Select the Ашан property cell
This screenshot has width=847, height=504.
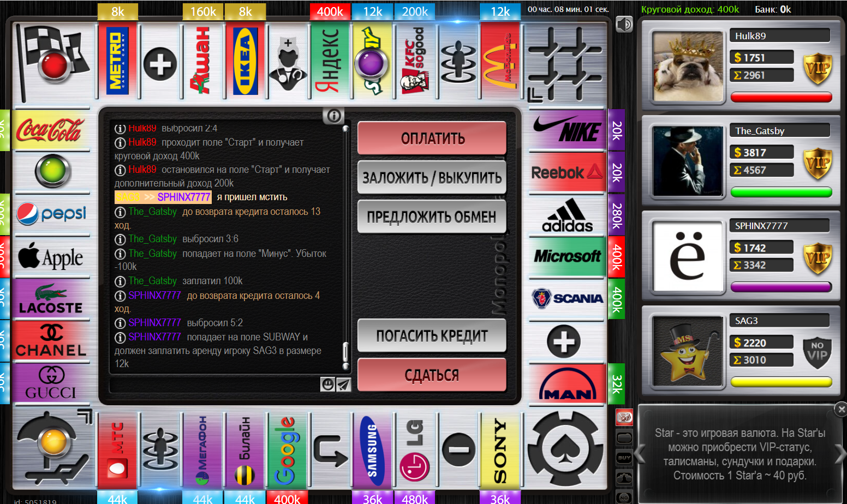202,61
